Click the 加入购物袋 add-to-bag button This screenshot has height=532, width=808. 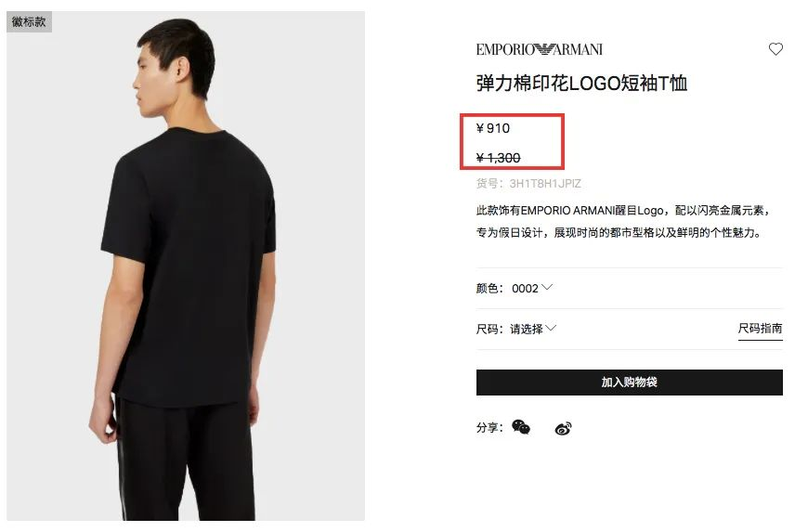tap(629, 383)
